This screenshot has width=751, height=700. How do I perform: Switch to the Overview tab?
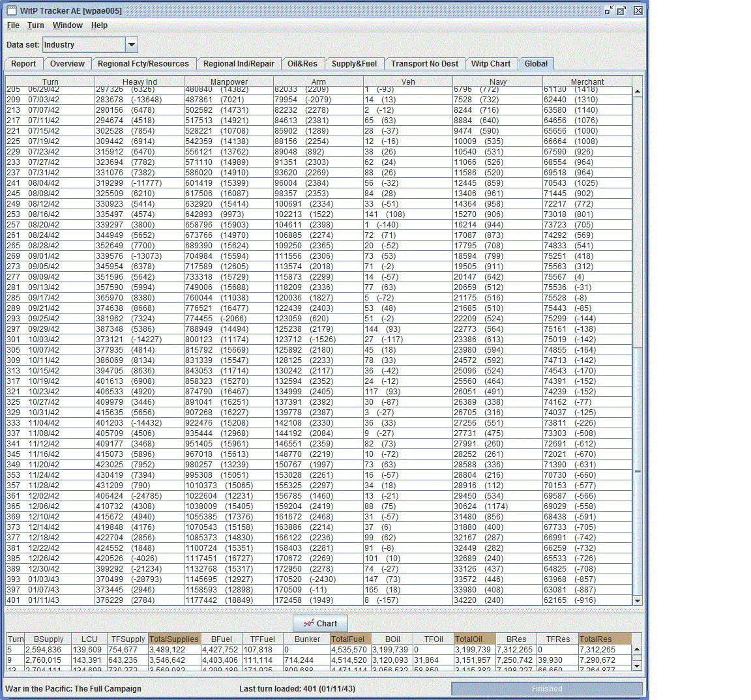point(67,64)
